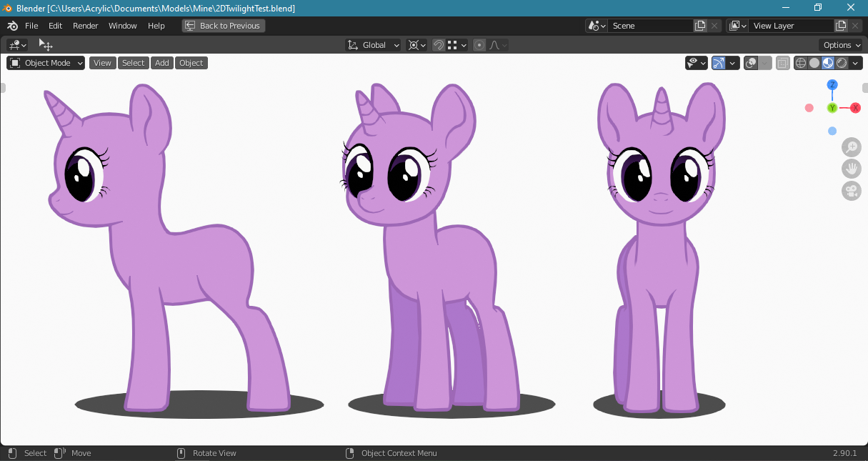Open the transform pivot point dropdown
Screen dimensions: 868x461
[x=416, y=45]
